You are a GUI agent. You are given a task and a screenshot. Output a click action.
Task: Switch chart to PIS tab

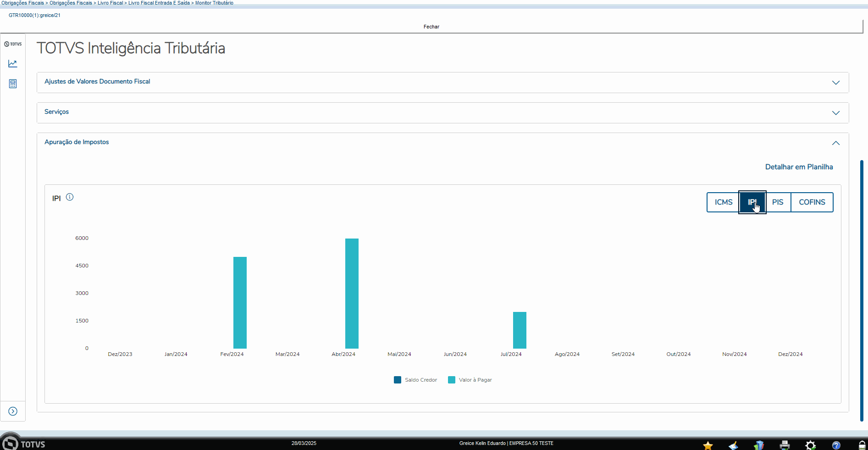click(x=778, y=202)
